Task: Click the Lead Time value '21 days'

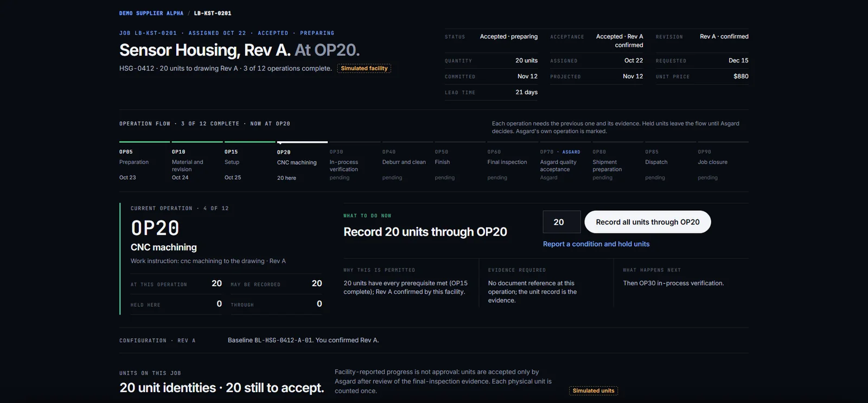Action: point(526,92)
